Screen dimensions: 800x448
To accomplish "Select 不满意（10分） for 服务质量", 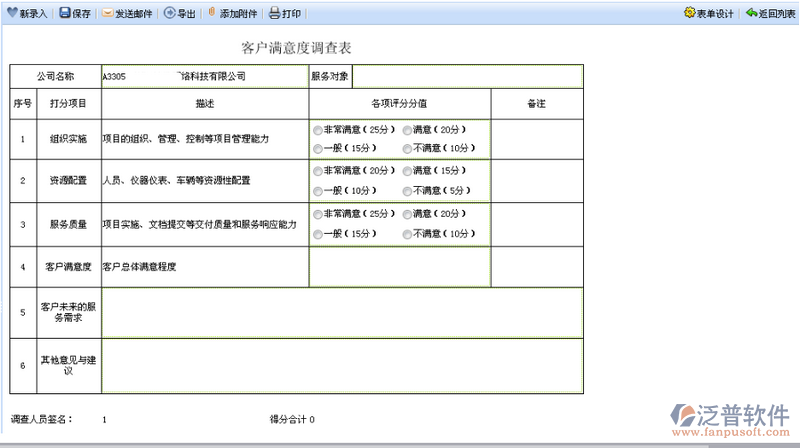I will click(407, 234).
